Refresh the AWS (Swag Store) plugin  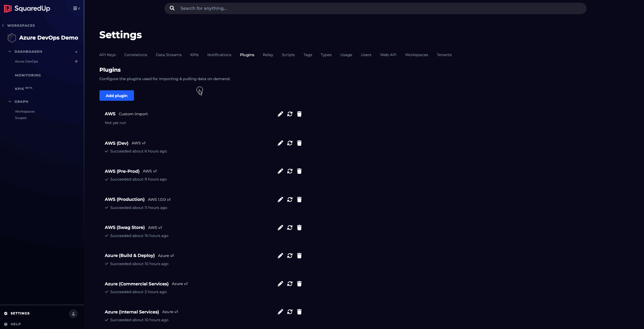pyautogui.click(x=290, y=228)
